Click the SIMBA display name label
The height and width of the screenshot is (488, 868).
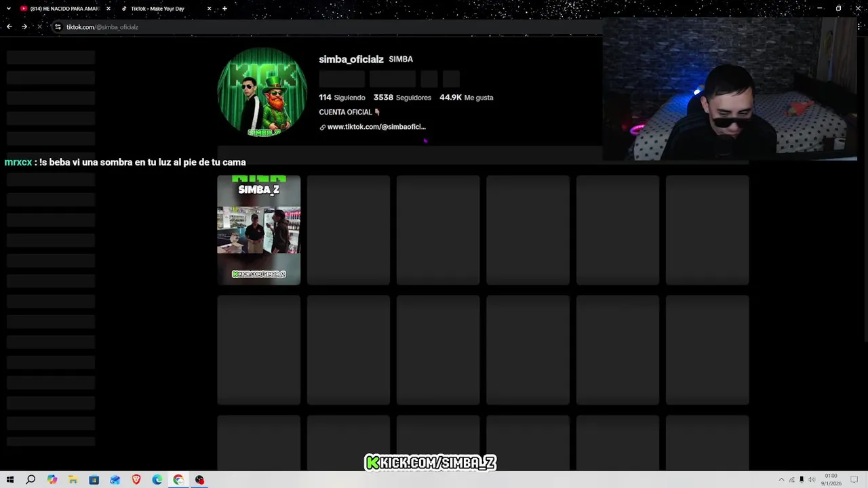pyautogui.click(x=401, y=60)
